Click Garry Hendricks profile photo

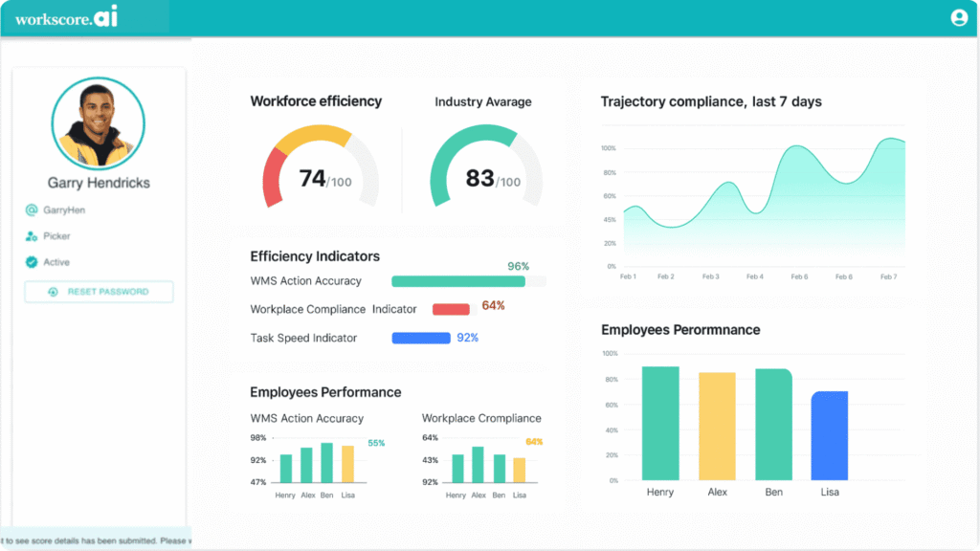coord(98,124)
